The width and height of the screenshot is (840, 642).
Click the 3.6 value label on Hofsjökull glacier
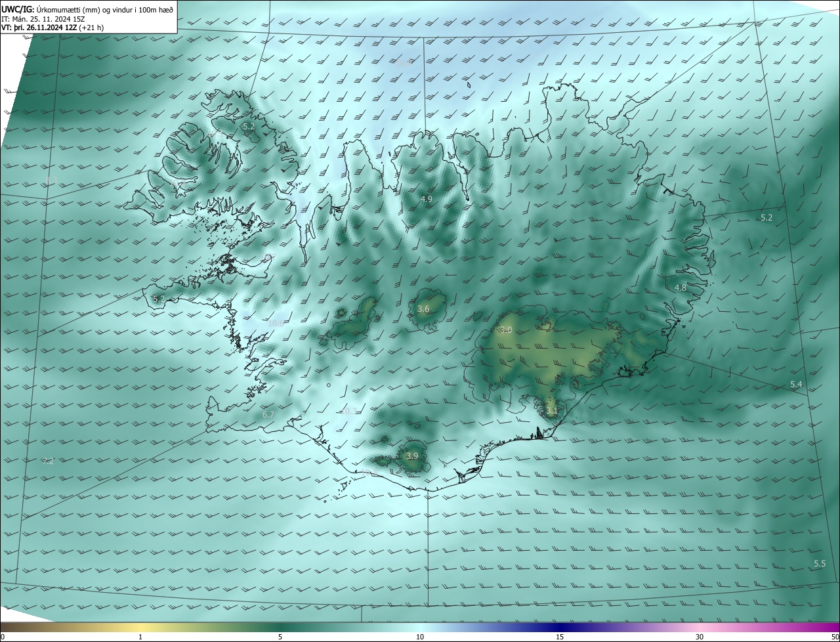(423, 309)
